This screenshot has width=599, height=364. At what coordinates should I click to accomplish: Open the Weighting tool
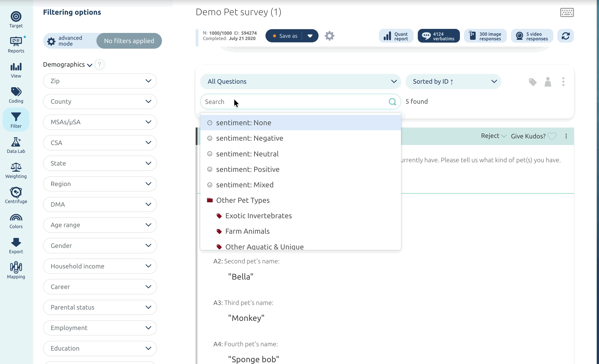16,170
